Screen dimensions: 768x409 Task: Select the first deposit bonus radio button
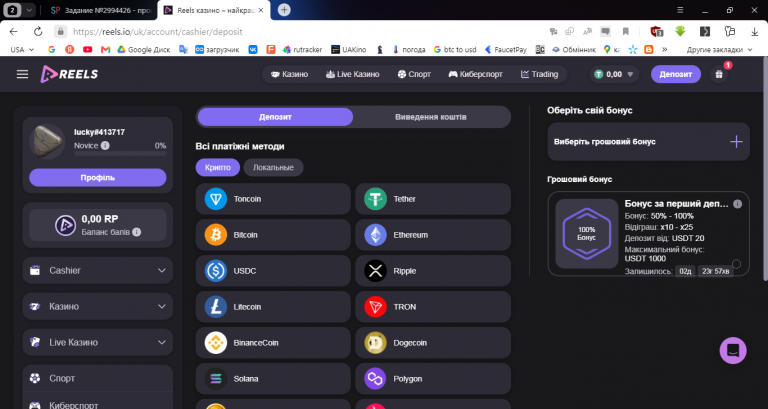click(736, 264)
